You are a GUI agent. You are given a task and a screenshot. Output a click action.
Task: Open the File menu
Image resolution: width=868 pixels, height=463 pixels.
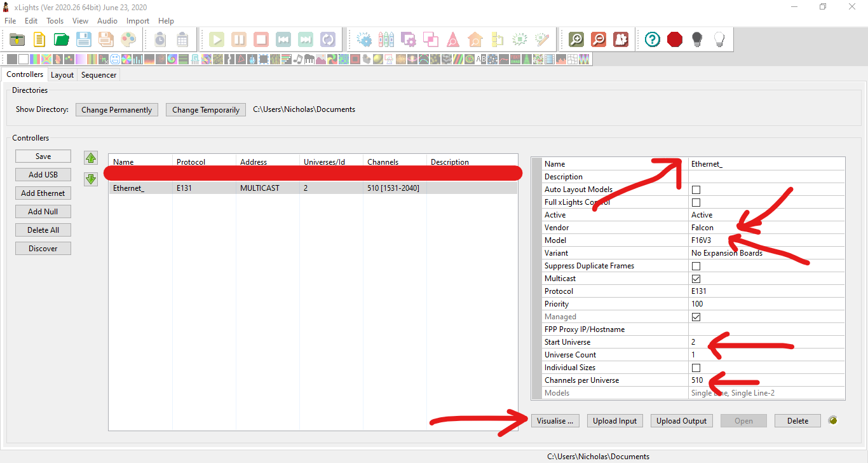click(x=10, y=21)
